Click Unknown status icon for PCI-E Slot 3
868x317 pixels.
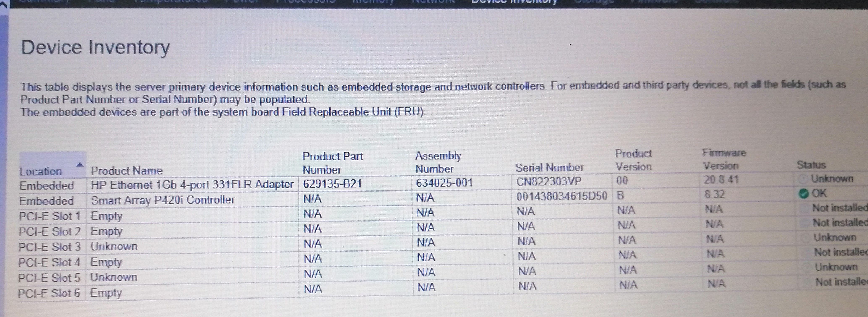point(806,238)
